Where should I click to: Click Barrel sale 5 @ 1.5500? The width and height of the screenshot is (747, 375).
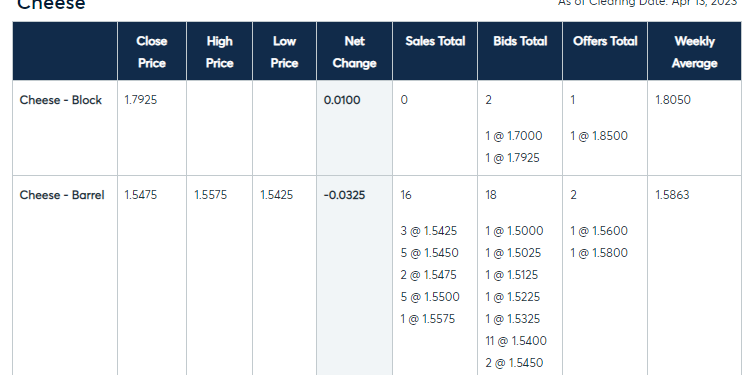tap(430, 297)
